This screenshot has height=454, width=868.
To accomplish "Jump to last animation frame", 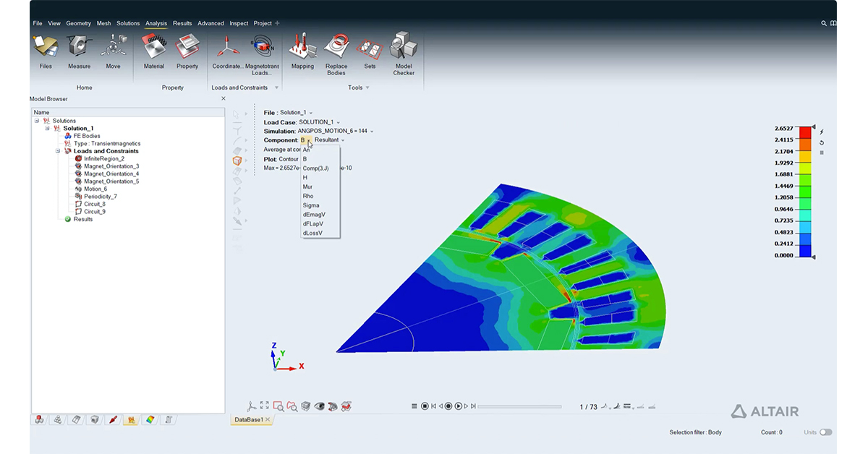I will (474, 406).
